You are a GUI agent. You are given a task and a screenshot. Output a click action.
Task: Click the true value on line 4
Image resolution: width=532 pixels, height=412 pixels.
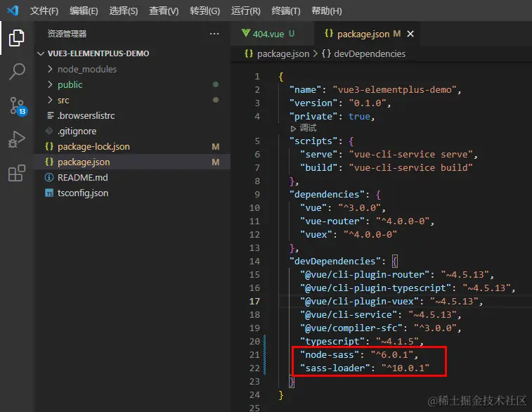359,117
